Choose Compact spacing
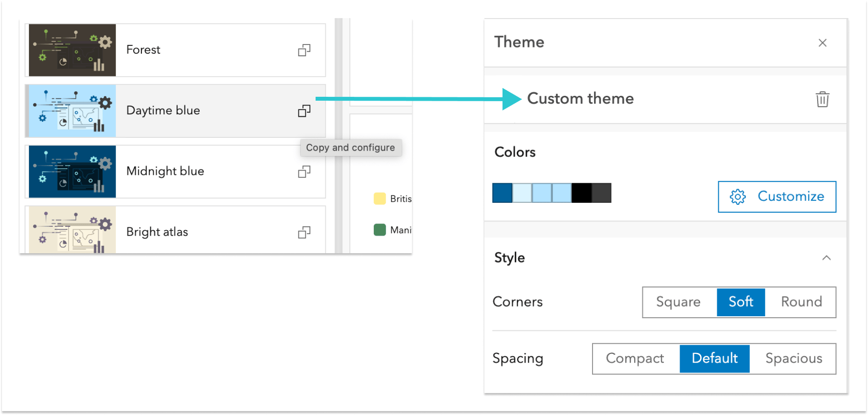The width and height of the screenshot is (868, 415). tap(635, 359)
